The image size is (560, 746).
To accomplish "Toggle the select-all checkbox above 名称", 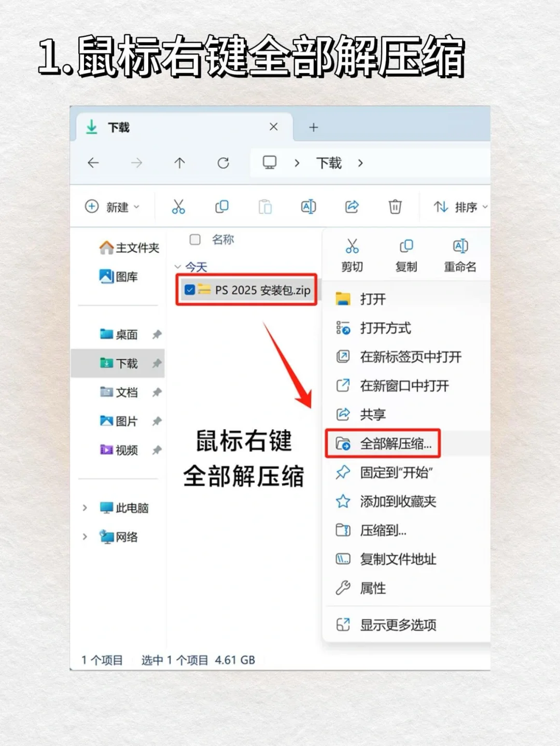I will point(194,240).
